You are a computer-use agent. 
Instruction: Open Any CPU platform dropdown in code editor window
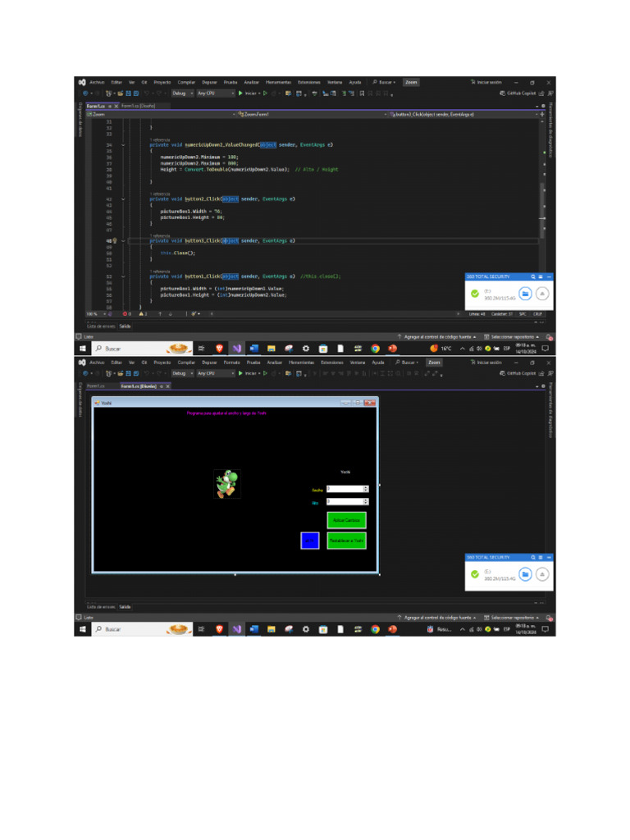pyautogui.click(x=216, y=94)
